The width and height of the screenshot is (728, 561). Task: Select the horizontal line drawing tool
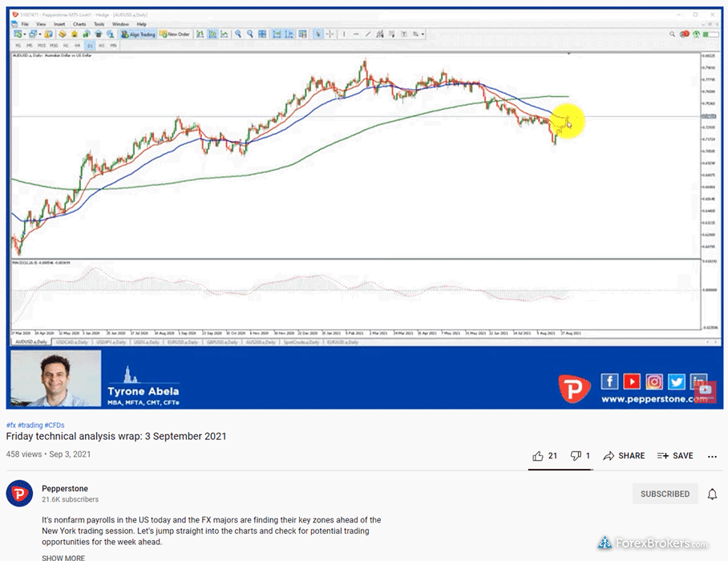tap(356, 34)
